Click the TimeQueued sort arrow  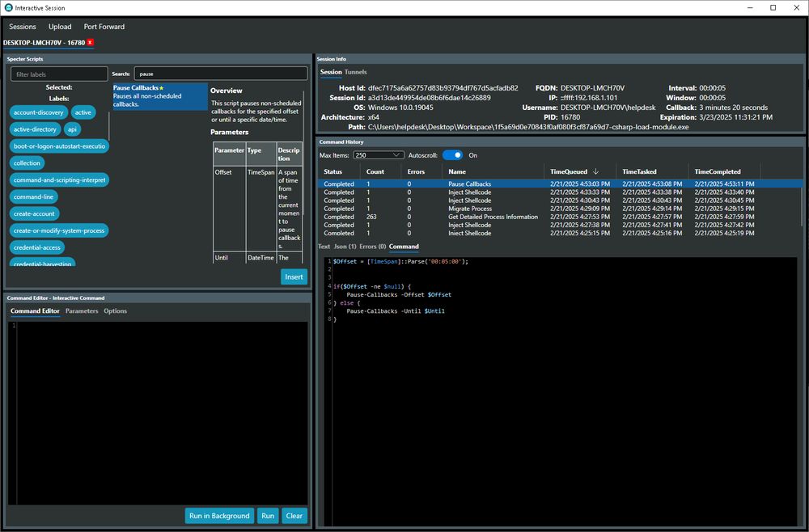(596, 171)
